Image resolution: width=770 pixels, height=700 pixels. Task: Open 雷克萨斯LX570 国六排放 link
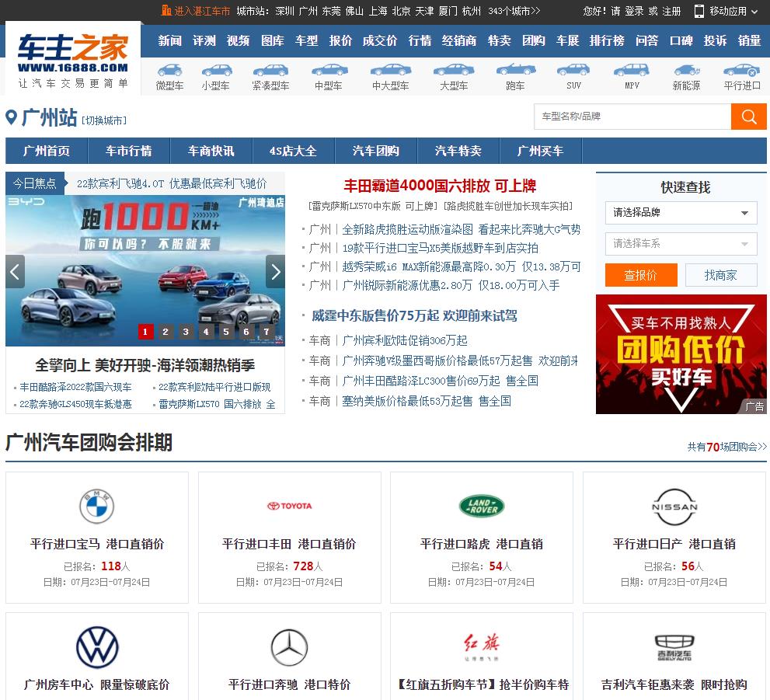tap(217, 405)
